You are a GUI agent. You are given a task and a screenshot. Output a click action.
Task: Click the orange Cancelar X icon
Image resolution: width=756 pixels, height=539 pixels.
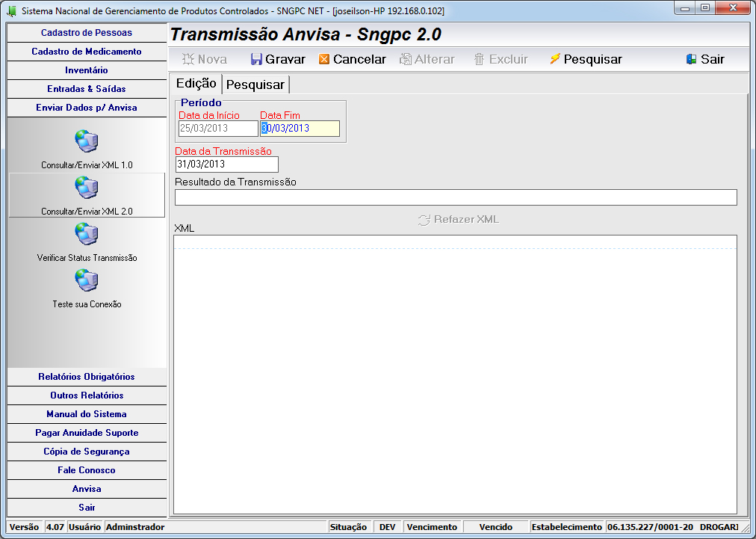[324, 59]
